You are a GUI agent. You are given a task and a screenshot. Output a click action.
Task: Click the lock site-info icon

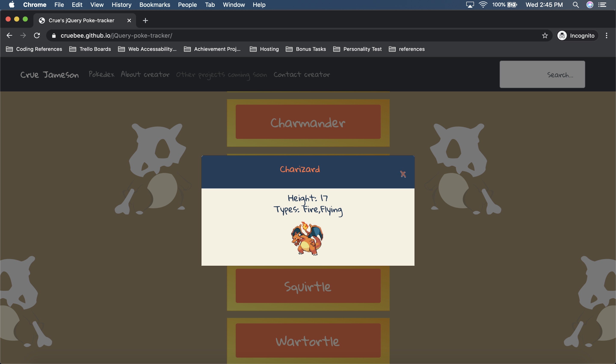point(54,35)
